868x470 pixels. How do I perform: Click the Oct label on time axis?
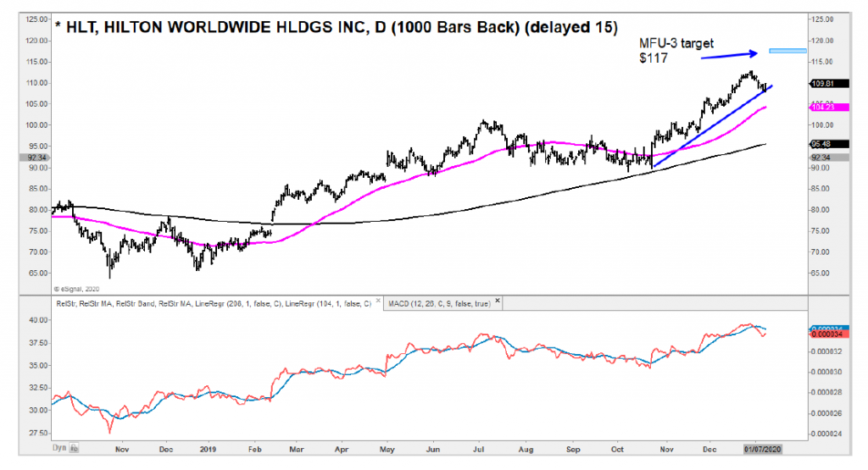[617, 449]
